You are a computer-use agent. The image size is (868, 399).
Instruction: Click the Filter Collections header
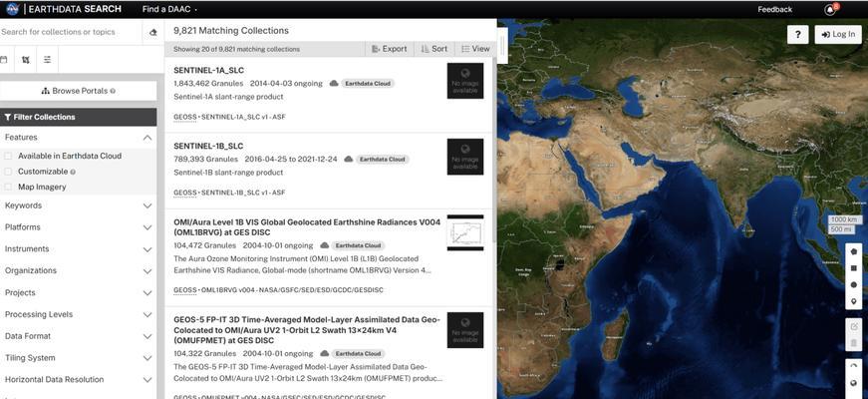(x=78, y=117)
